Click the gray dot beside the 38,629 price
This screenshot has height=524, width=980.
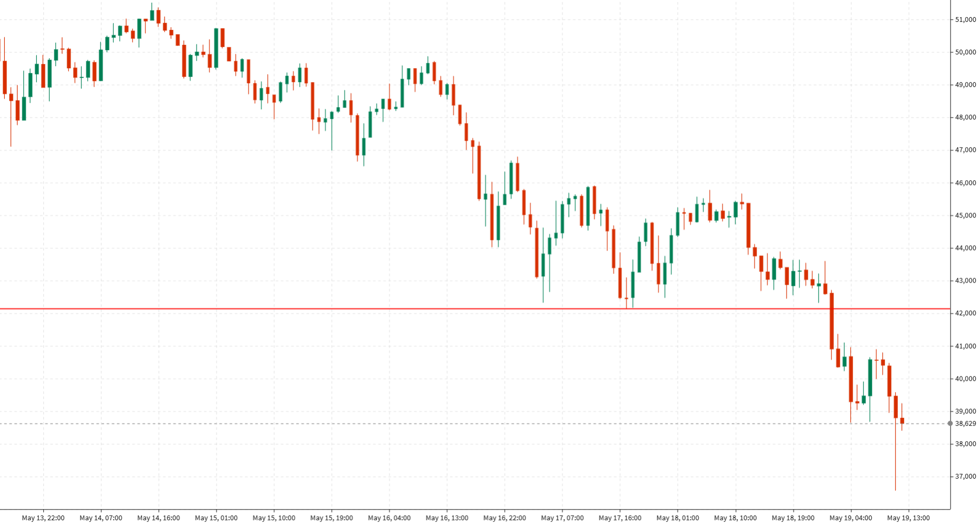click(950, 424)
